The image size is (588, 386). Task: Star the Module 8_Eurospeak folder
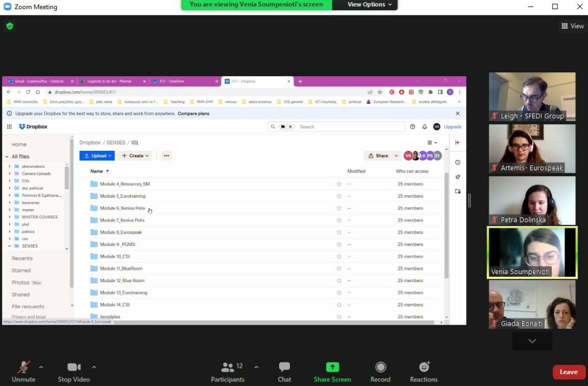[x=339, y=232]
